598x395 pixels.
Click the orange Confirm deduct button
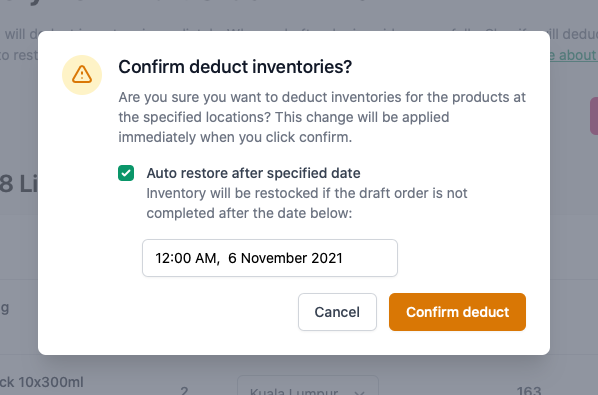click(457, 312)
